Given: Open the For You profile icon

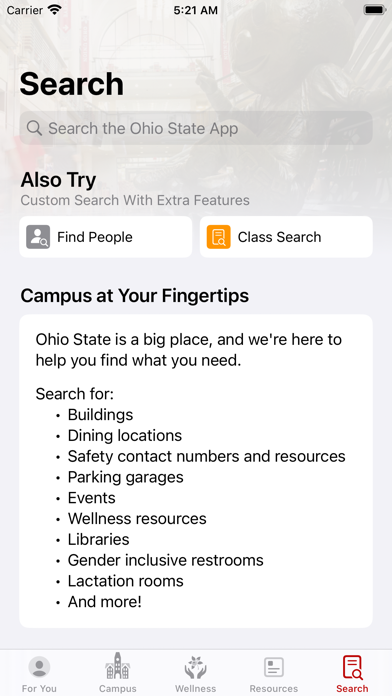Looking at the screenshot, I should 39,667.
